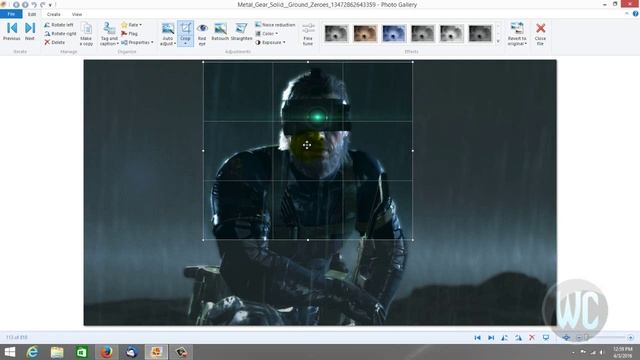Viewport: 640px width, 360px height.
Task: Click the taskbar volume icon
Action: pyautogui.click(x=602, y=352)
